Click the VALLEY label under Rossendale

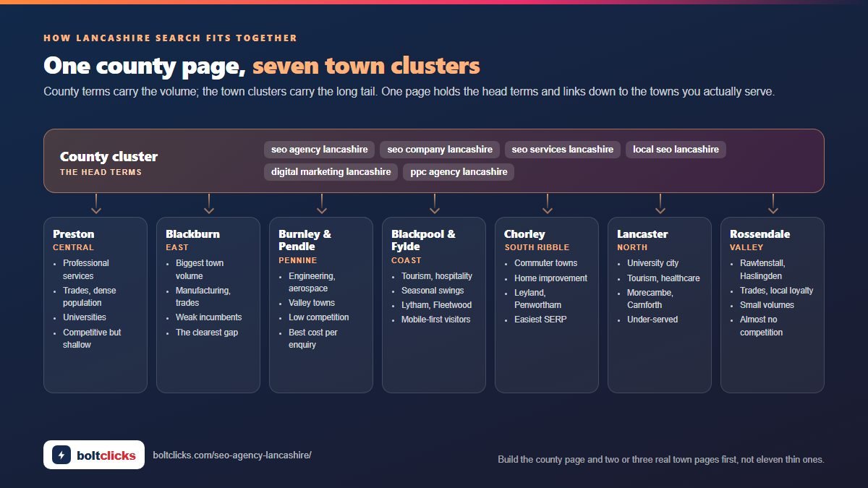[746, 247]
